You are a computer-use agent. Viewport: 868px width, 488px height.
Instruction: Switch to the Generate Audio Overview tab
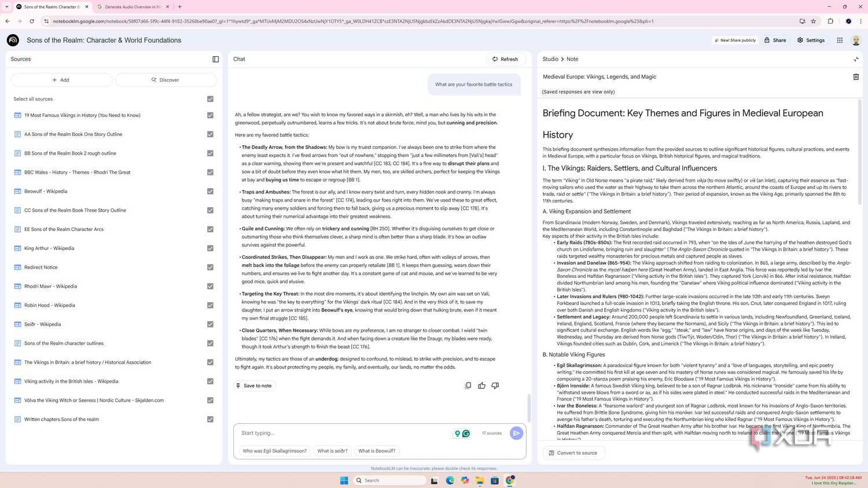point(132,7)
